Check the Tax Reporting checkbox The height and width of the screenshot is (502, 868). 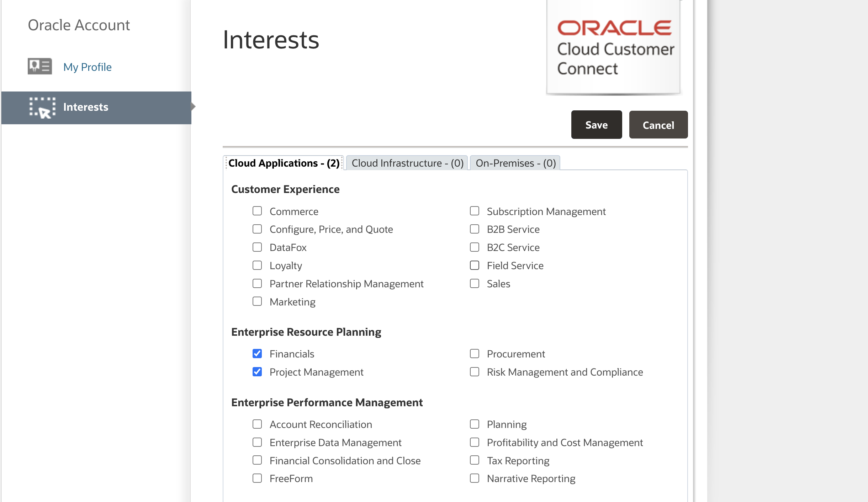point(475,460)
